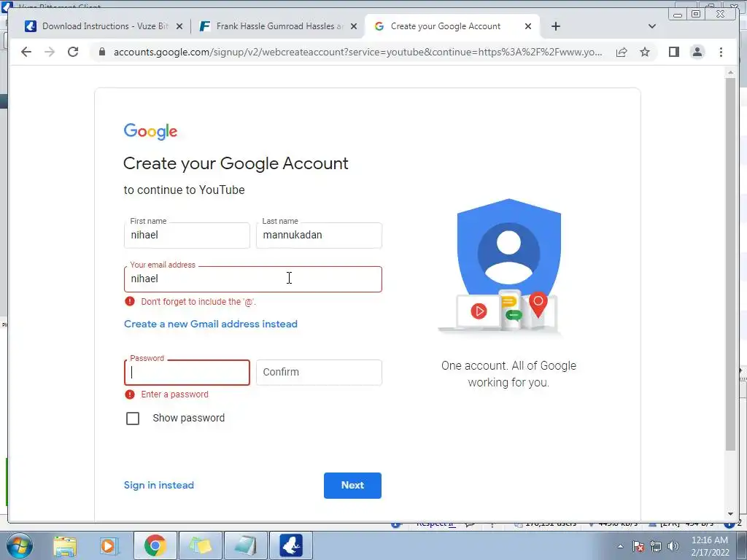
Task: Click the address bar URL
Action: [357, 52]
